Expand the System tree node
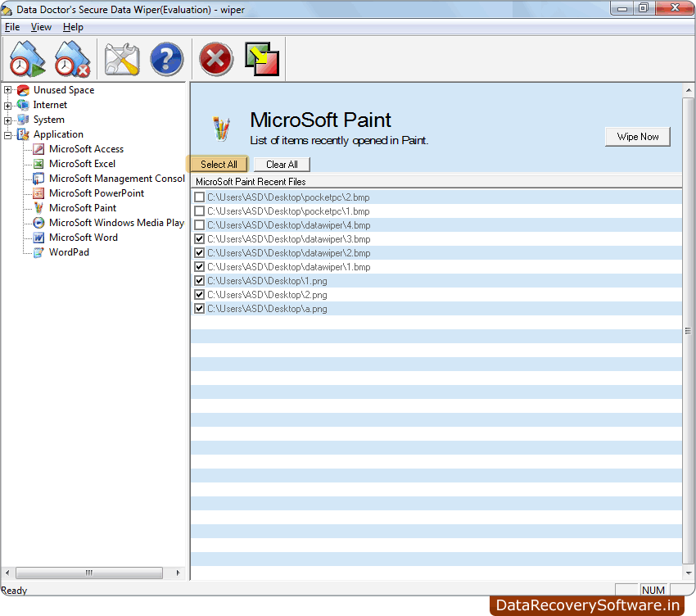The image size is (696, 616). tap(7, 120)
